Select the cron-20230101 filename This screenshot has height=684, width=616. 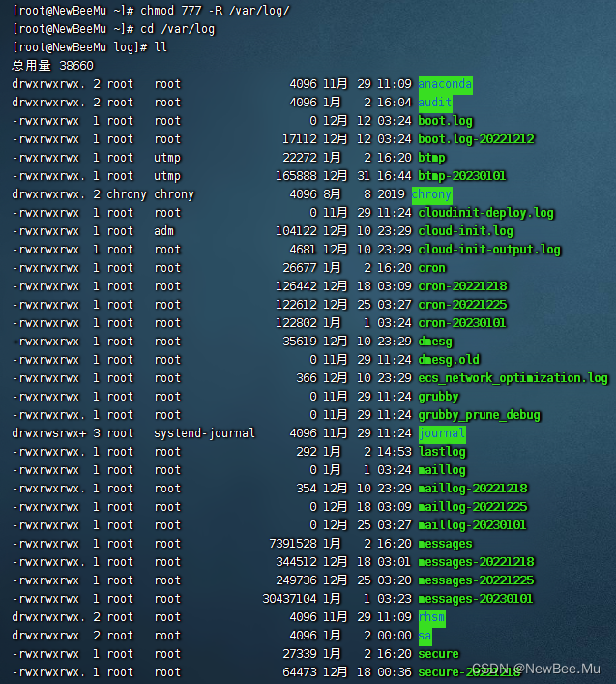pos(462,323)
